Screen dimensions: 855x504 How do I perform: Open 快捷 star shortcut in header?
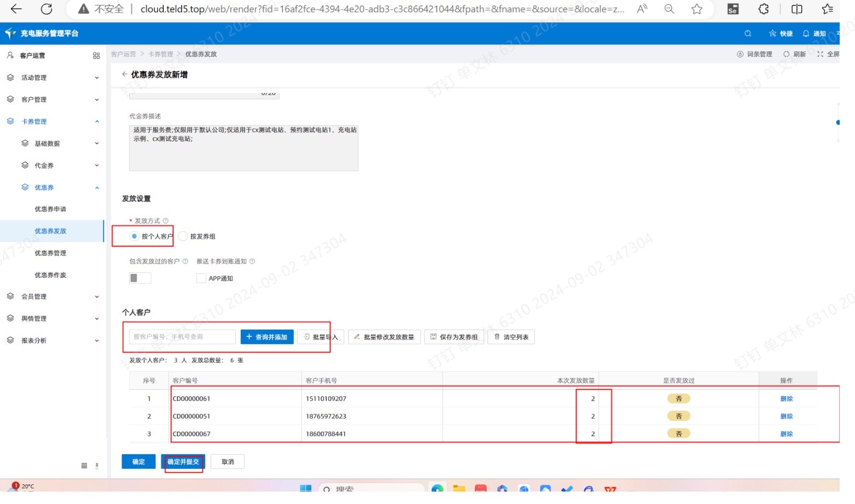point(781,33)
